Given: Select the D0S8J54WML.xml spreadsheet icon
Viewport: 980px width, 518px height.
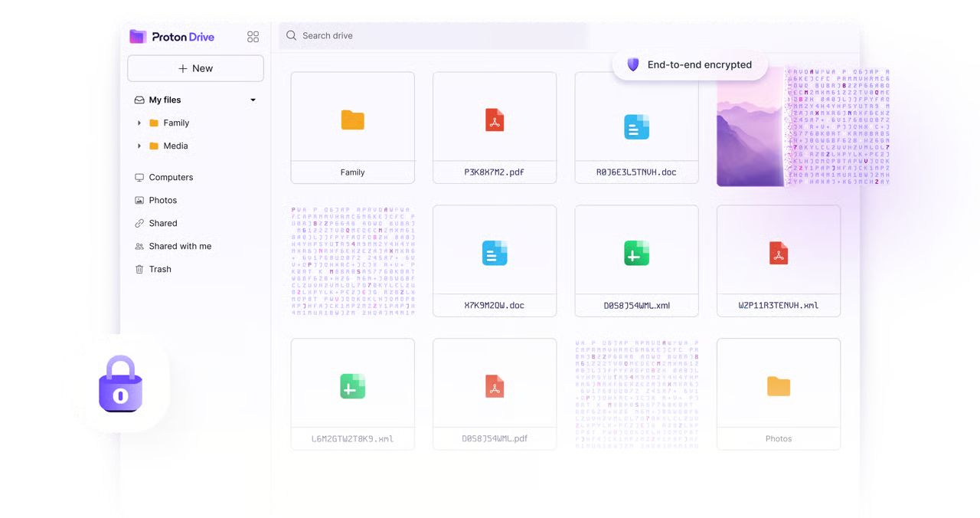Looking at the screenshot, I should point(636,253).
